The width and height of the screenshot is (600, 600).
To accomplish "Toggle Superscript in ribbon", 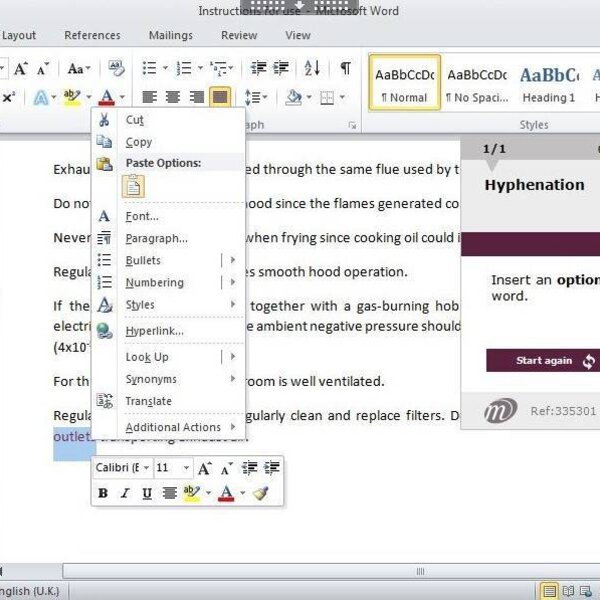I will click(8, 98).
